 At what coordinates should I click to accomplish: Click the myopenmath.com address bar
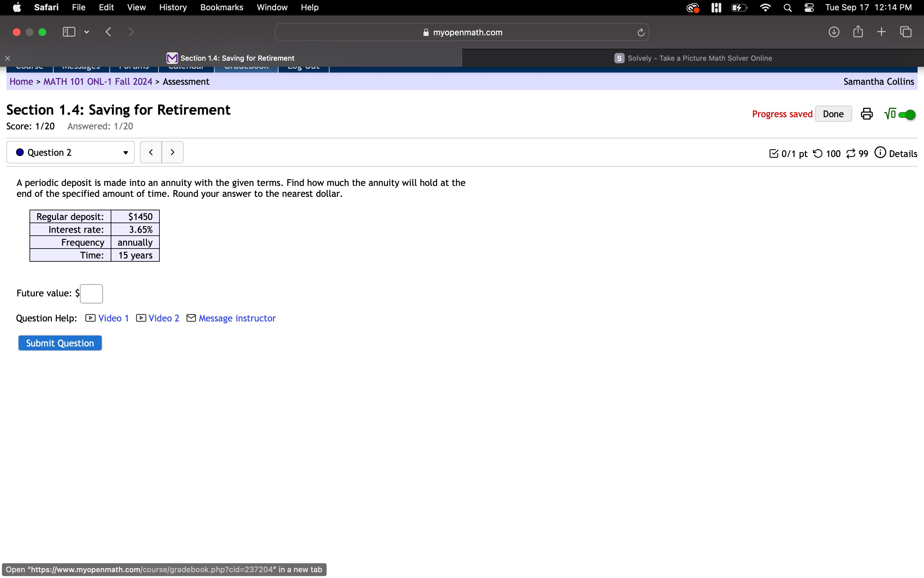[x=462, y=32]
